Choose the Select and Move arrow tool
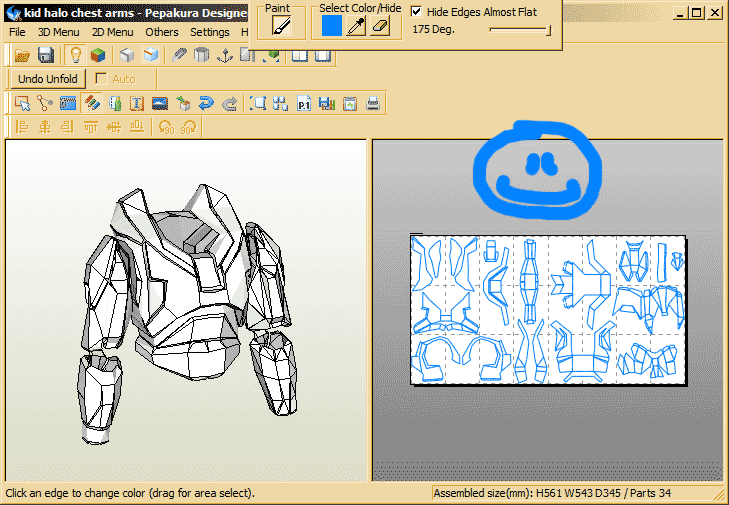This screenshot has width=729, height=505. coord(22,103)
